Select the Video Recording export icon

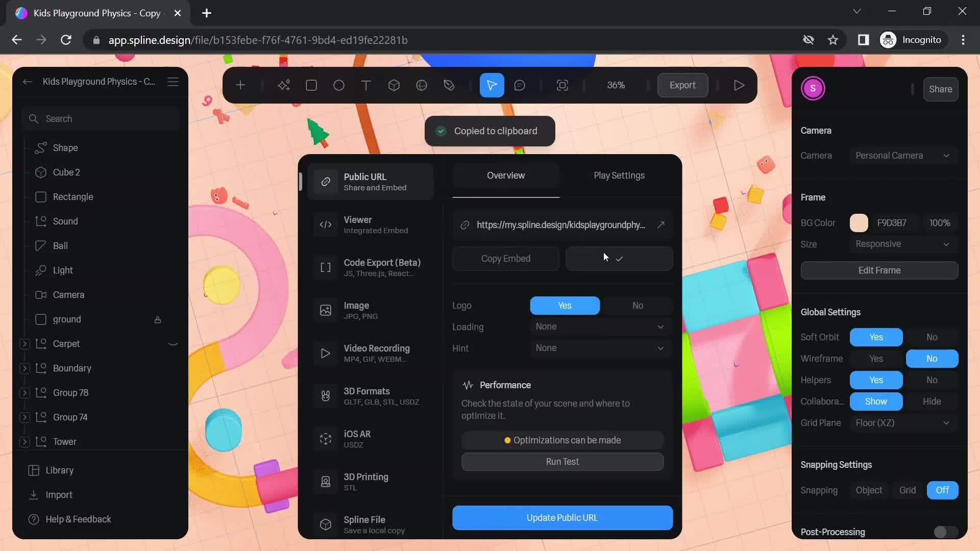[325, 353]
